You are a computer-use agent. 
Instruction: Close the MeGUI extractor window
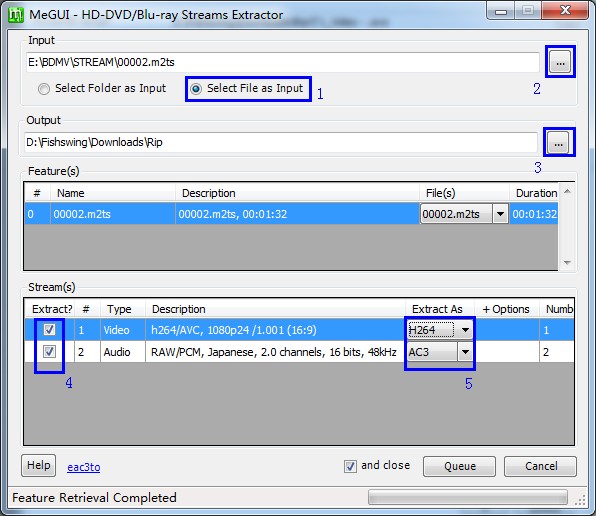tap(565, 11)
